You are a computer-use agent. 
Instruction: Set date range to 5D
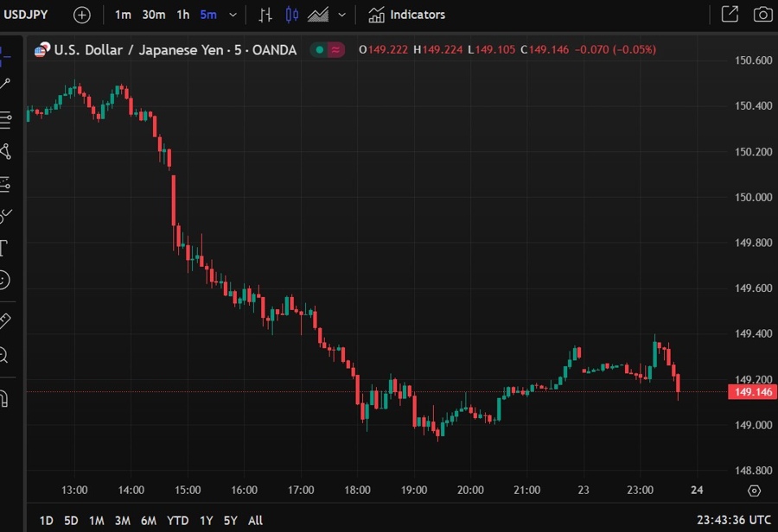(x=71, y=521)
